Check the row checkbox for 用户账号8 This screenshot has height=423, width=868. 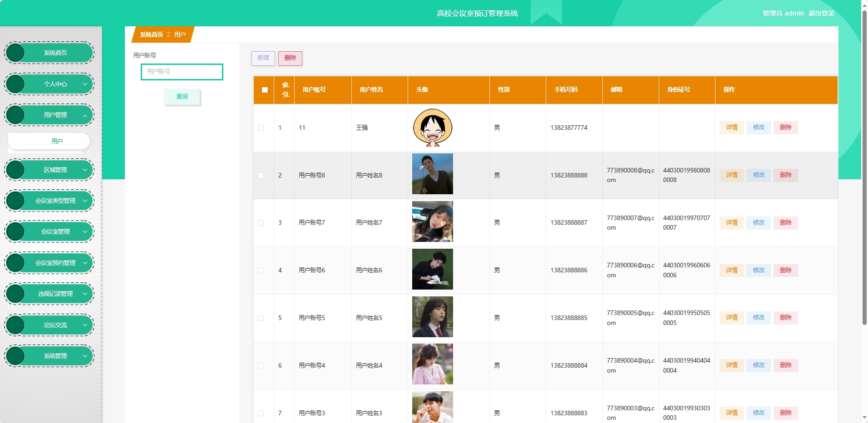261,176
